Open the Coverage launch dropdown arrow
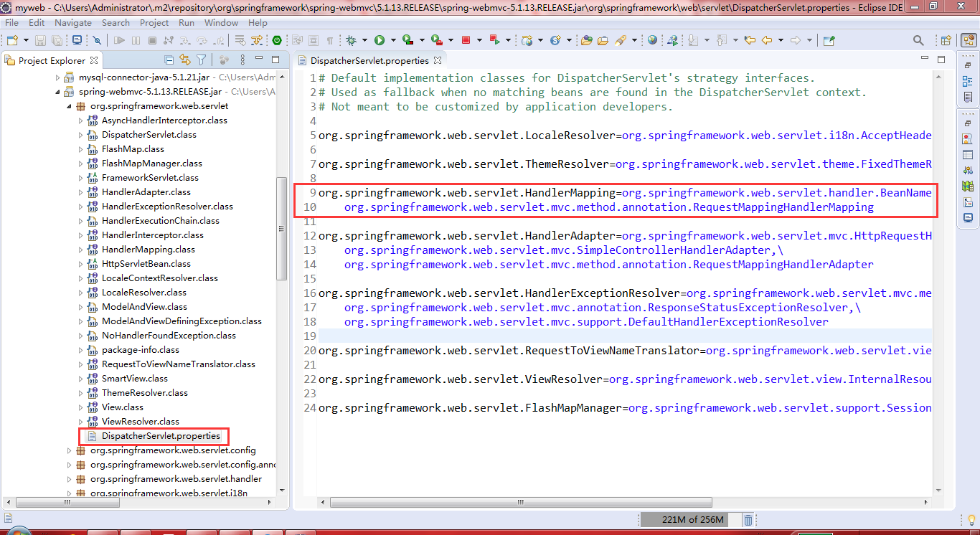This screenshot has width=980, height=535. tap(422, 40)
